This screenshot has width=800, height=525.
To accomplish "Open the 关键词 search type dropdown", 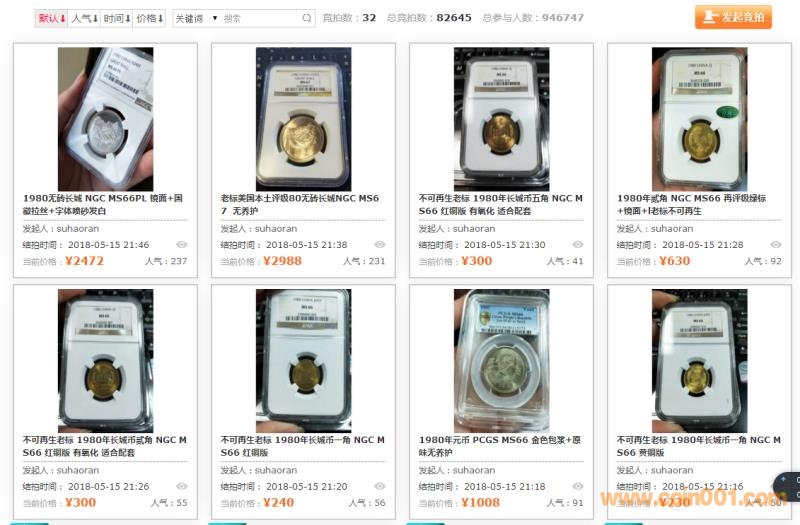I will point(196,18).
